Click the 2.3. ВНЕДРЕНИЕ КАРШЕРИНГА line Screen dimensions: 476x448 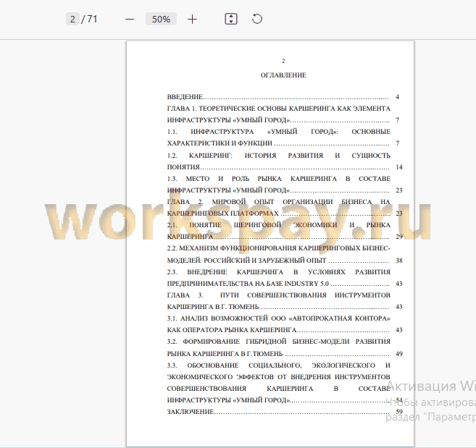[x=279, y=272]
